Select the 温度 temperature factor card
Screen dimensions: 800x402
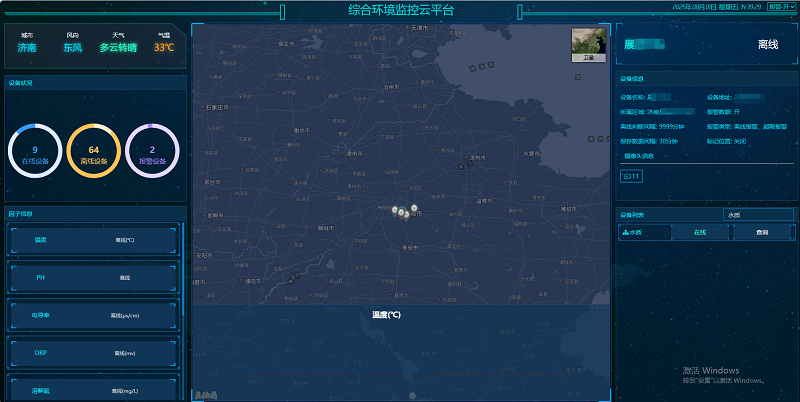[93, 240]
